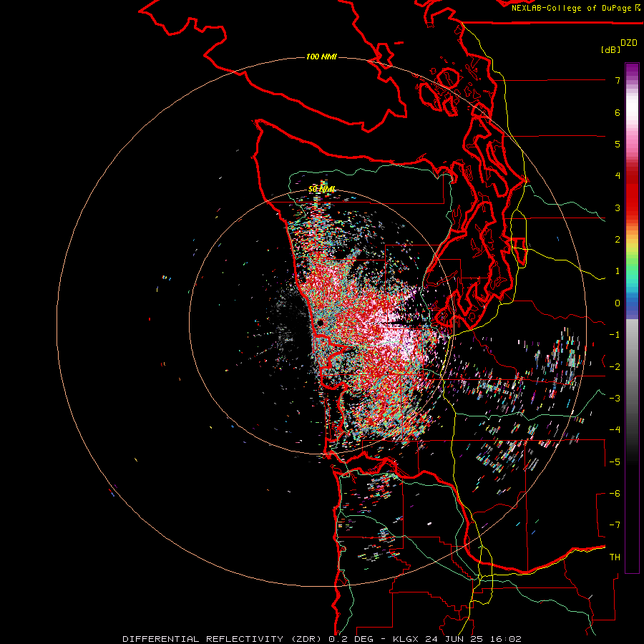Image resolution: width=644 pixels, height=644 pixels.
Task: Click the legend value -5
Action: (615, 462)
